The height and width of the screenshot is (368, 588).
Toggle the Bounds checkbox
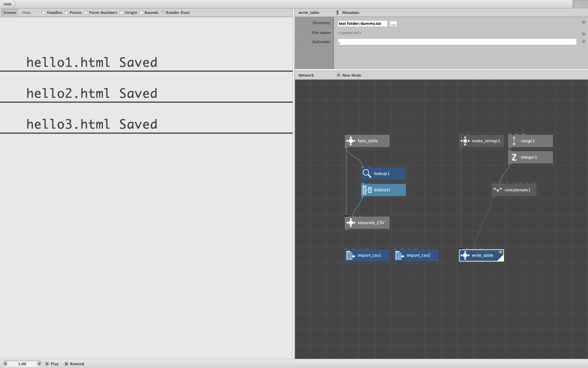pos(141,12)
